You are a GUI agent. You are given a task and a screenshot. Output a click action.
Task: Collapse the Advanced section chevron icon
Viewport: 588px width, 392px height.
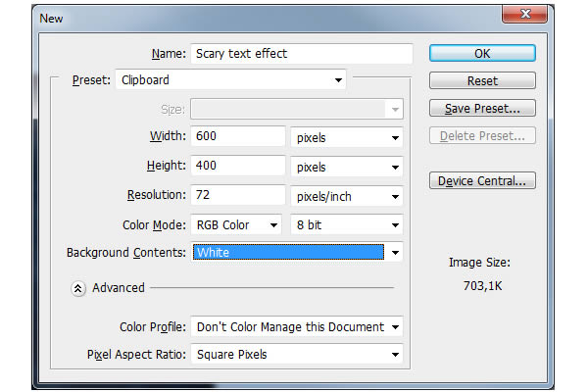78,288
